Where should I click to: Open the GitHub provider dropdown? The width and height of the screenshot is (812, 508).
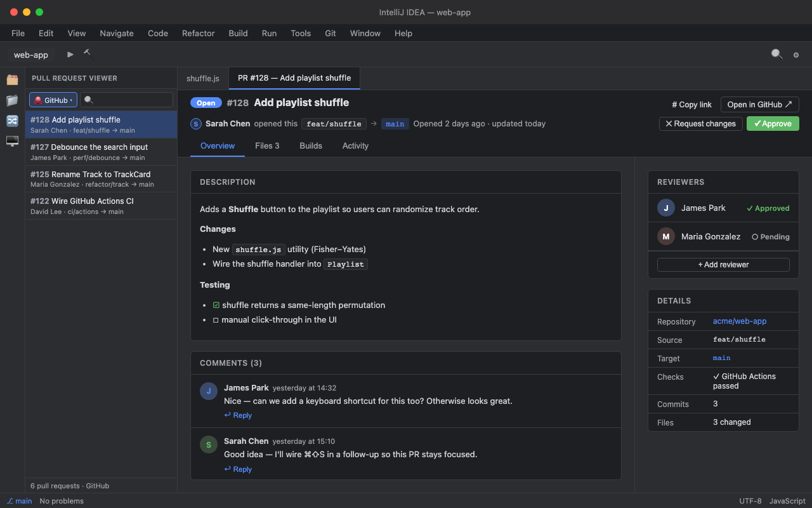[53, 100]
